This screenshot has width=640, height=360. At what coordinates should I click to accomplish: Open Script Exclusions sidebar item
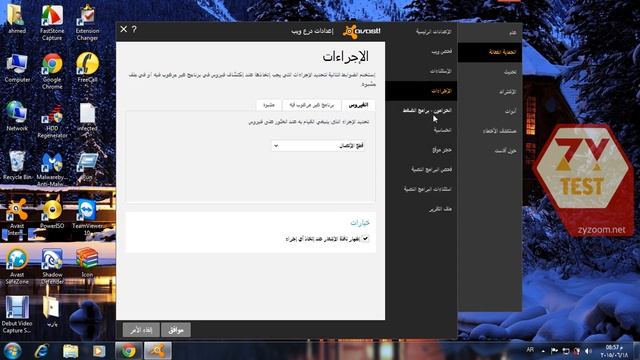(x=421, y=189)
